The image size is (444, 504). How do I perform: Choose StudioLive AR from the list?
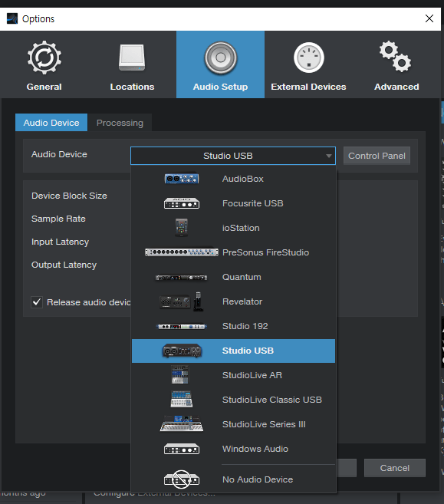click(233, 375)
